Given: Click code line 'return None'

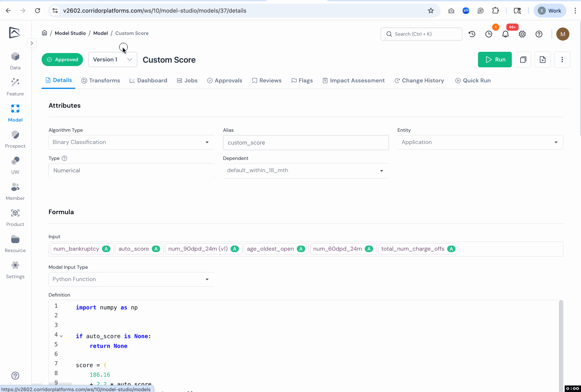Looking at the screenshot, I should pyautogui.click(x=109, y=346).
